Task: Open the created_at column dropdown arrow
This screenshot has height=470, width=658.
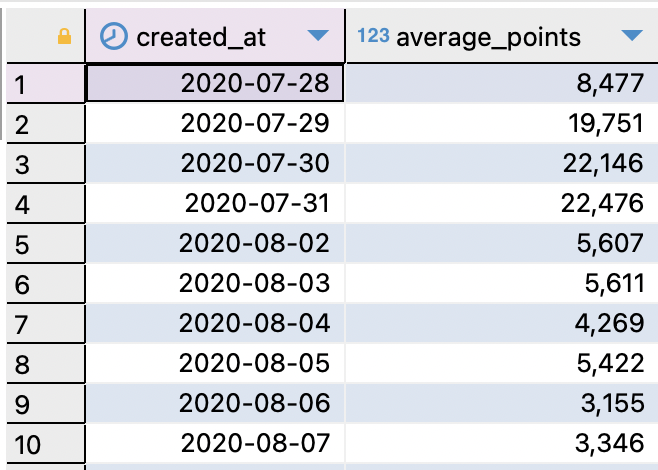Action: click(318, 35)
